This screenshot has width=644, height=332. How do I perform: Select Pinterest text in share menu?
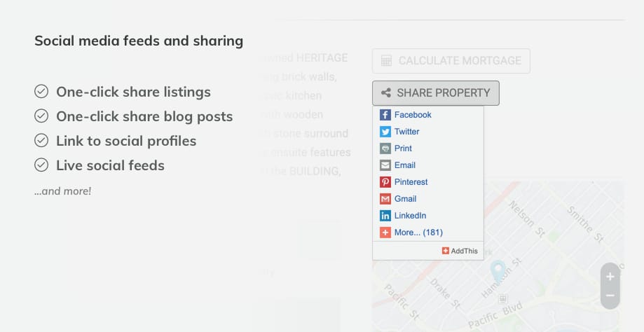coord(411,182)
